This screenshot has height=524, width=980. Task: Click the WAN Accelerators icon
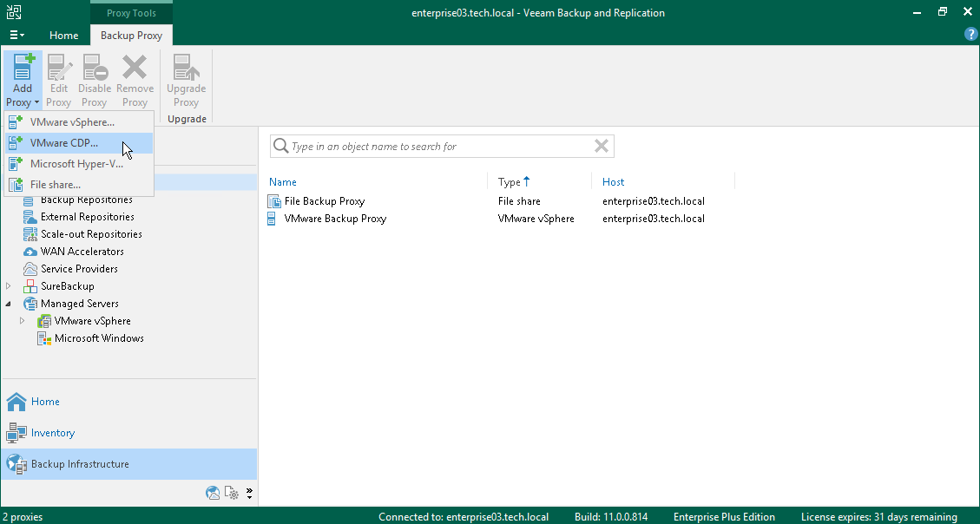click(30, 252)
